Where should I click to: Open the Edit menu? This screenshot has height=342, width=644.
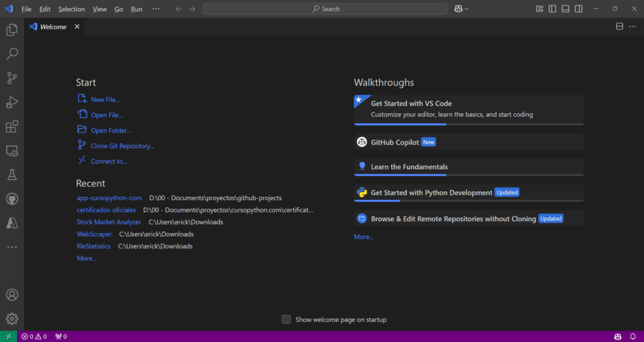[x=45, y=9]
